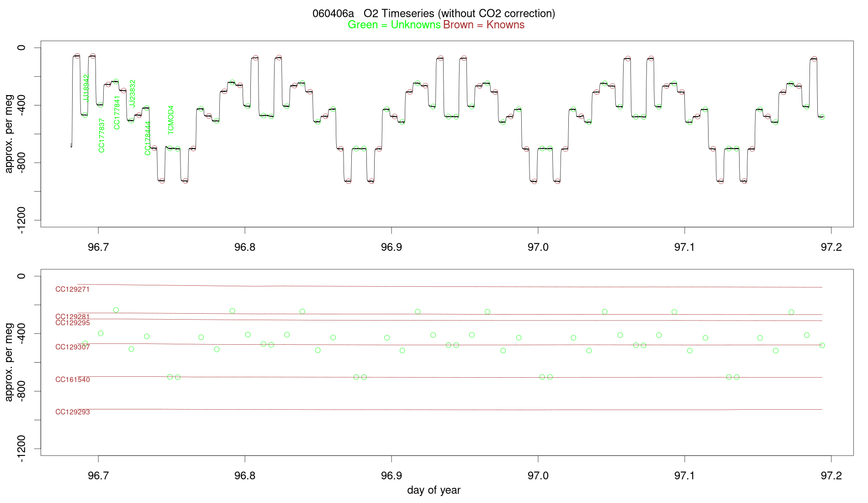Click the 97.0 tick label in the lower plot

pos(538,476)
